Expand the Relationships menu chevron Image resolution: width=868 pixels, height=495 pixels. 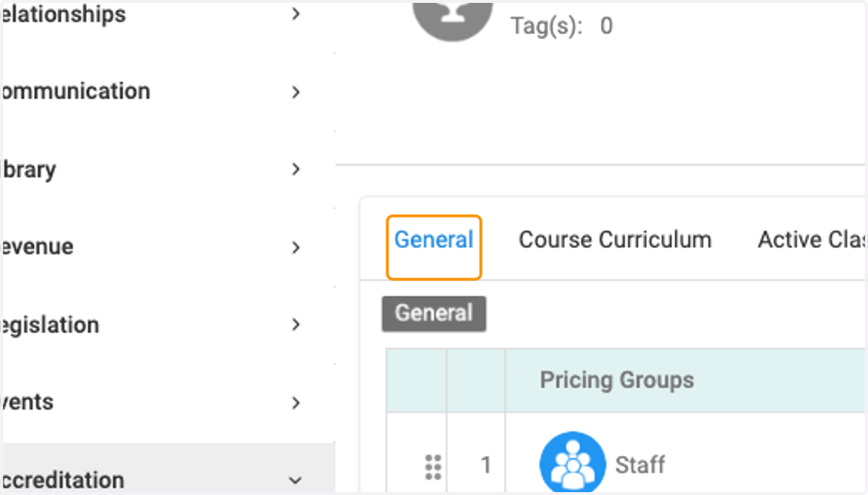(295, 14)
